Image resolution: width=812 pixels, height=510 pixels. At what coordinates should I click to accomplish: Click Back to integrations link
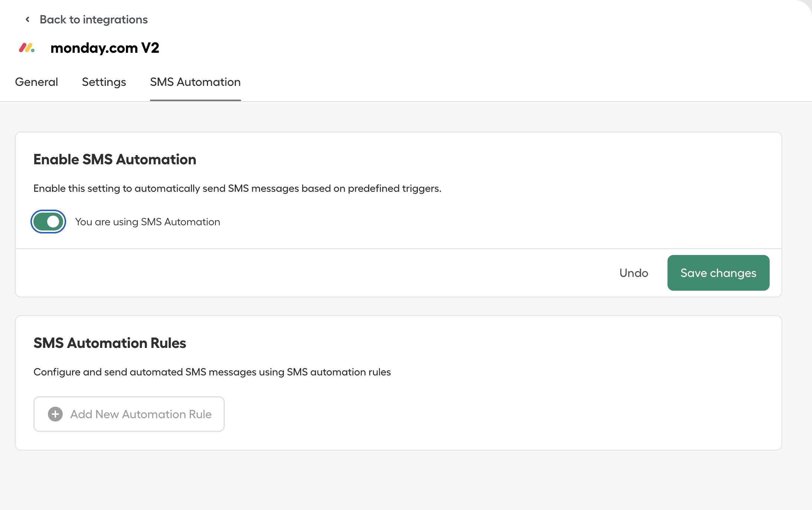pyautogui.click(x=93, y=19)
